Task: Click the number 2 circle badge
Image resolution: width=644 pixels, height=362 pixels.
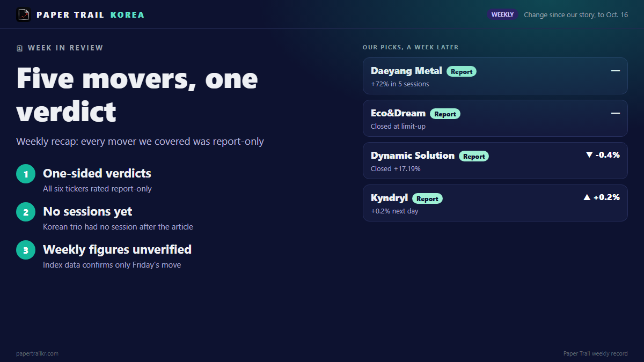Action: [x=26, y=212]
